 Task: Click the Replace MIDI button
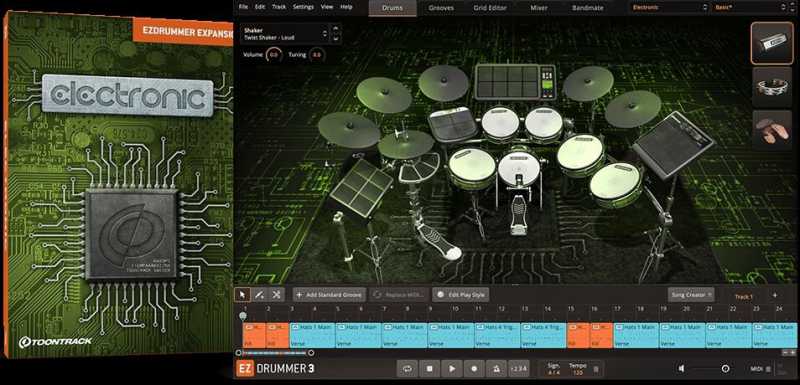pyautogui.click(x=399, y=295)
